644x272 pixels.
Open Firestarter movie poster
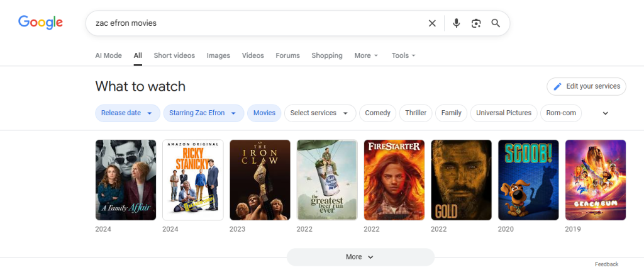pos(394,180)
